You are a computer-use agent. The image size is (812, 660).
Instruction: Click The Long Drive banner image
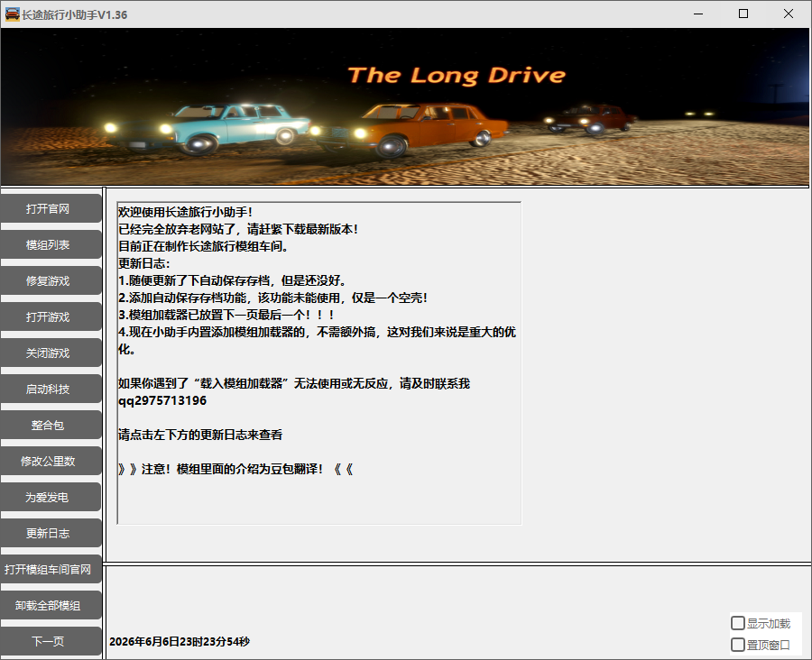point(404,106)
